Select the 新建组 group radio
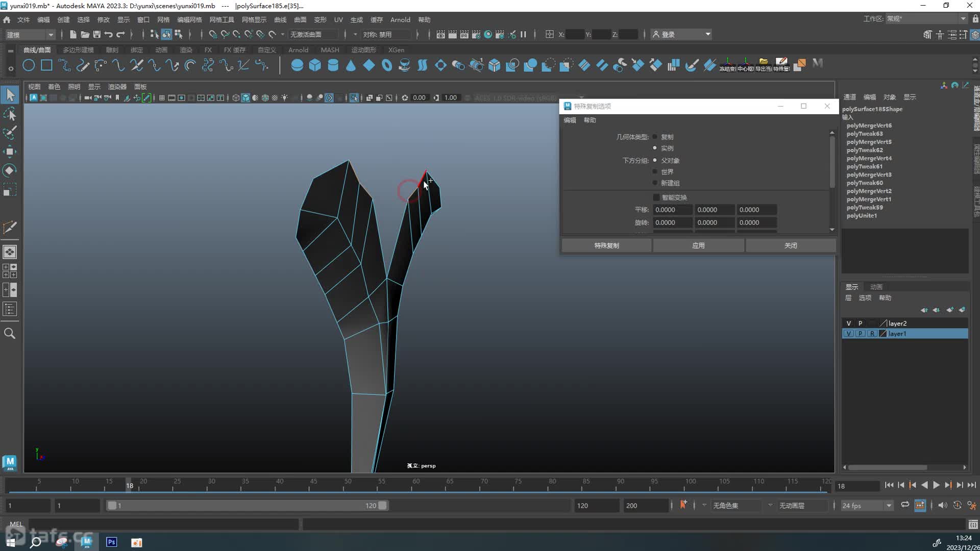The image size is (980, 551). pos(655,183)
